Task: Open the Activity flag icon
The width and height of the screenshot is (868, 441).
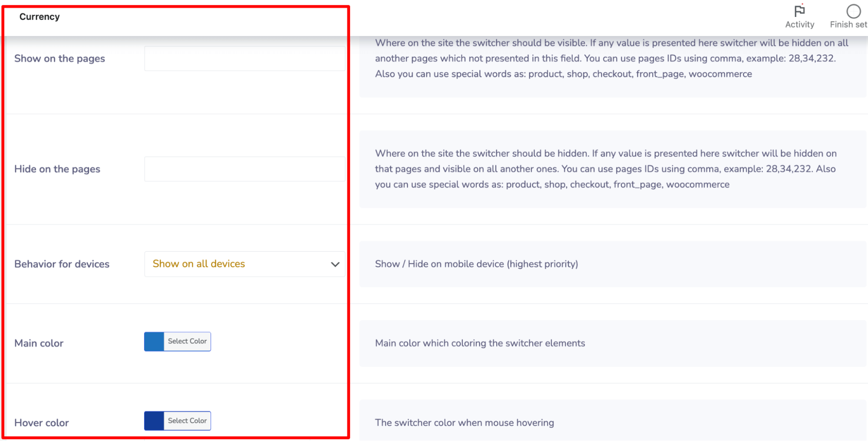Action: click(799, 11)
